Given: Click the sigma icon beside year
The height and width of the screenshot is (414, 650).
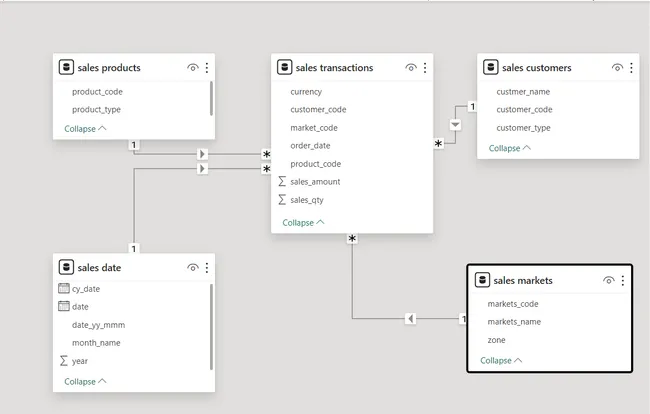Looking at the screenshot, I should click(63, 361).
